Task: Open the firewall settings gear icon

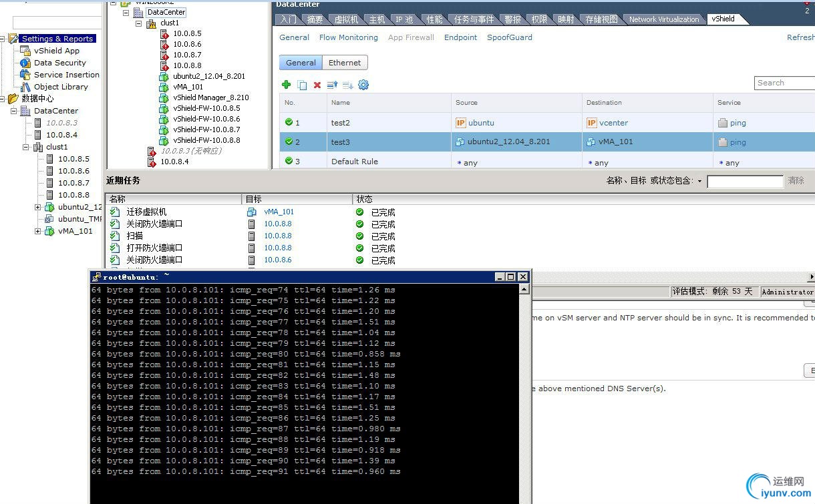Action: (363, 85)
